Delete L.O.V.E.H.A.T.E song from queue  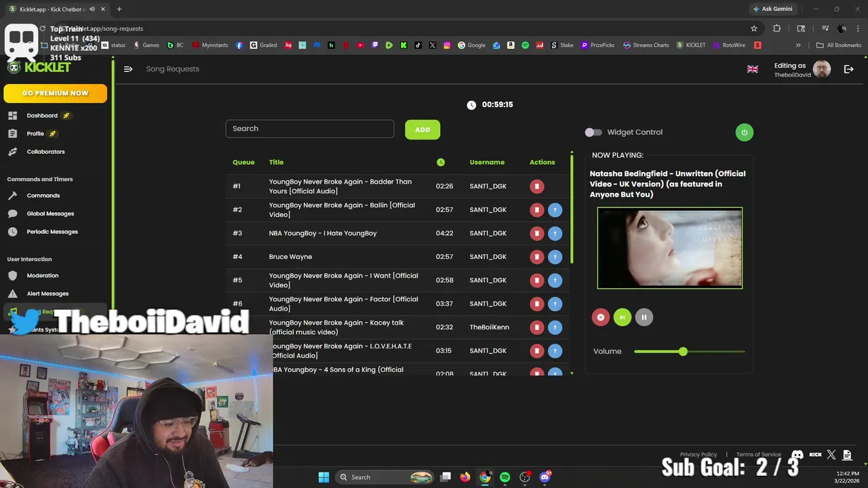coord(536,351)
